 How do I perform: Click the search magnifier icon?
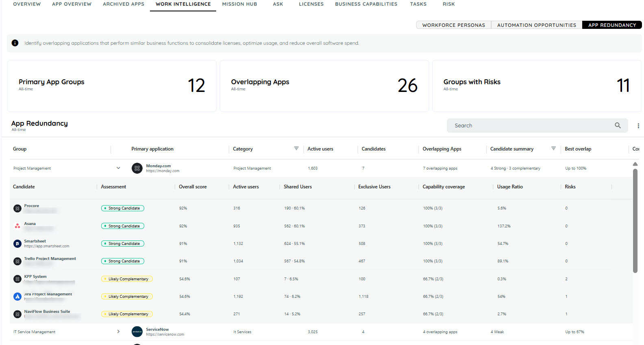click(x=618, y=125)
